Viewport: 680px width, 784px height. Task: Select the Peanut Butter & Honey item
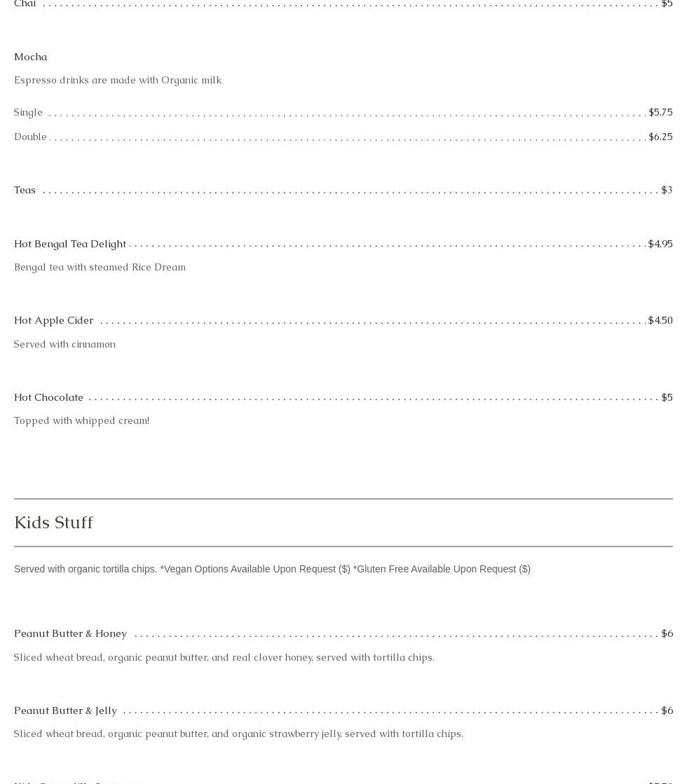[71, 633]
